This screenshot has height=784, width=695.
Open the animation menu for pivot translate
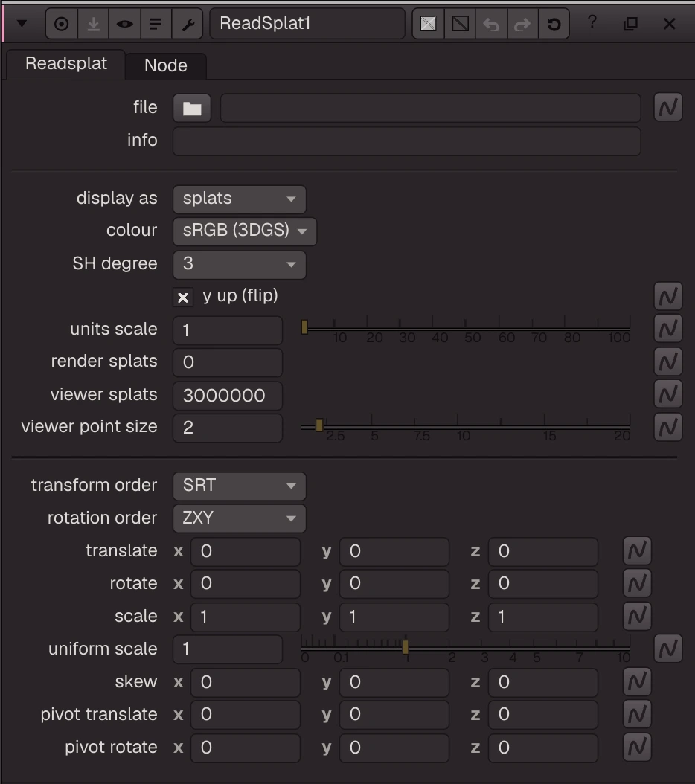coord(637,714)
